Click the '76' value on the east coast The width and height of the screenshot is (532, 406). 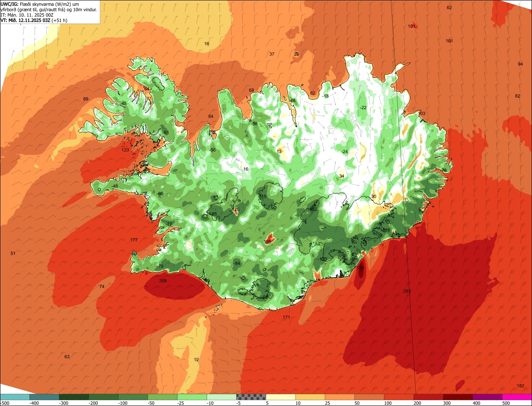pyautogui.click(x=444, y=170)
